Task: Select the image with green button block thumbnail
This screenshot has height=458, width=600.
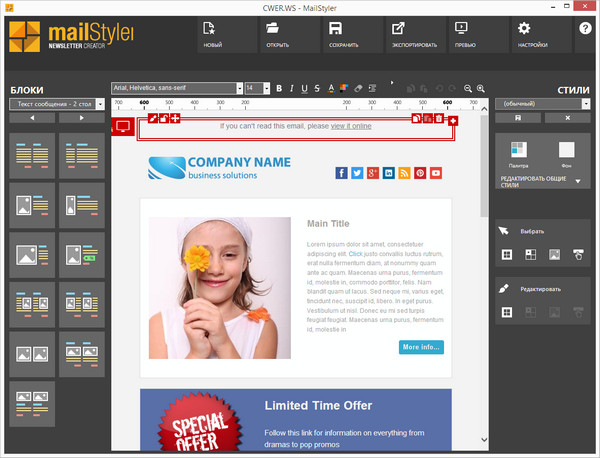Action: click(x=82, y=255)
